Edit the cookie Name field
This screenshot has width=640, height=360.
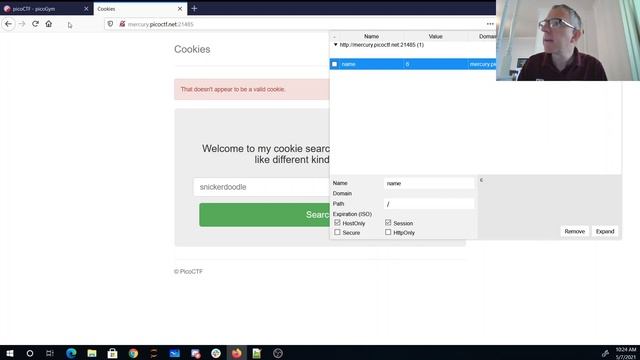click(429, 183)
